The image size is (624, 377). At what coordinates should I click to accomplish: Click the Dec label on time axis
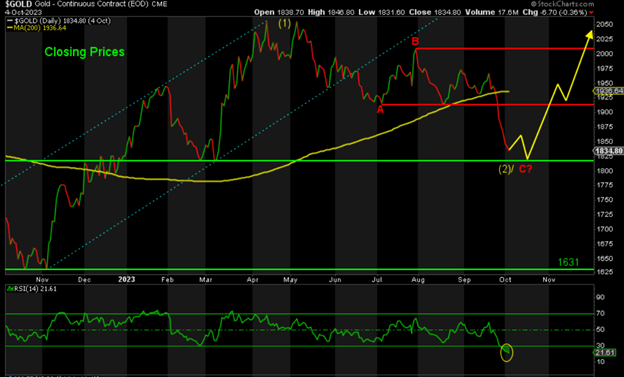84,279
